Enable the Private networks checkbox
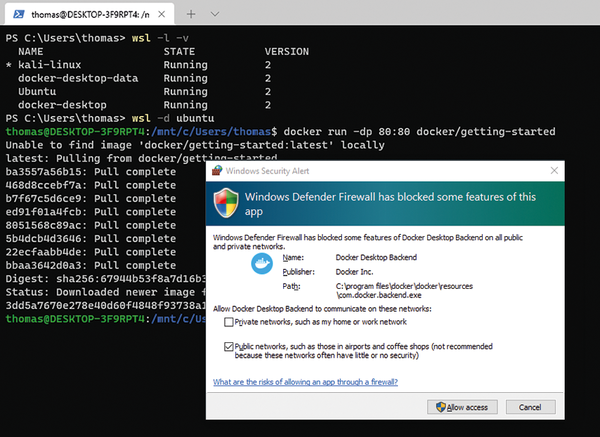Image resolution: width=600 pixels, height=437 pixels. [x=229, y=322]
